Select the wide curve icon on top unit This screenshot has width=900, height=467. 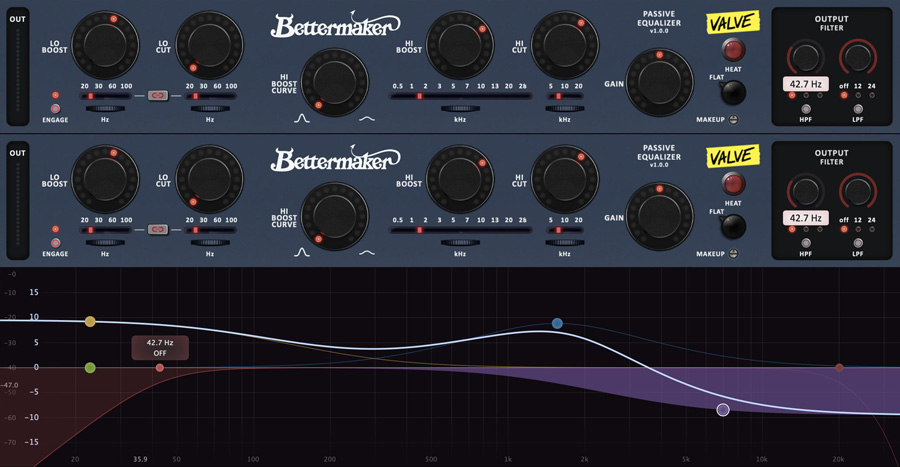coord(367,118)
